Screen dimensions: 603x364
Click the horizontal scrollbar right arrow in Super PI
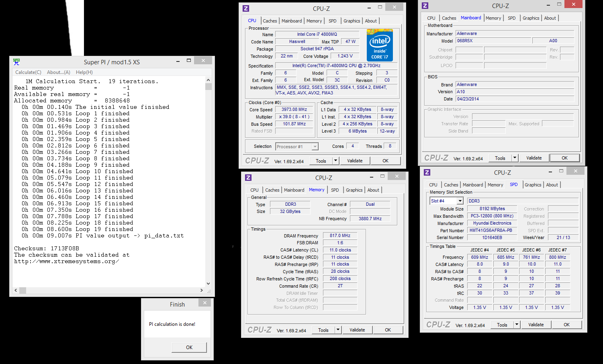click(x=202, y=290)
